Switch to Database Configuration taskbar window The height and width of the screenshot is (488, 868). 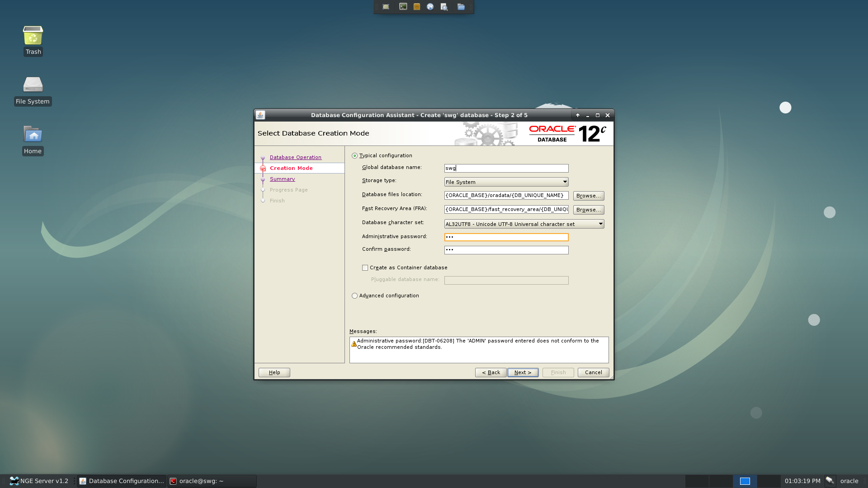[122, 481]
